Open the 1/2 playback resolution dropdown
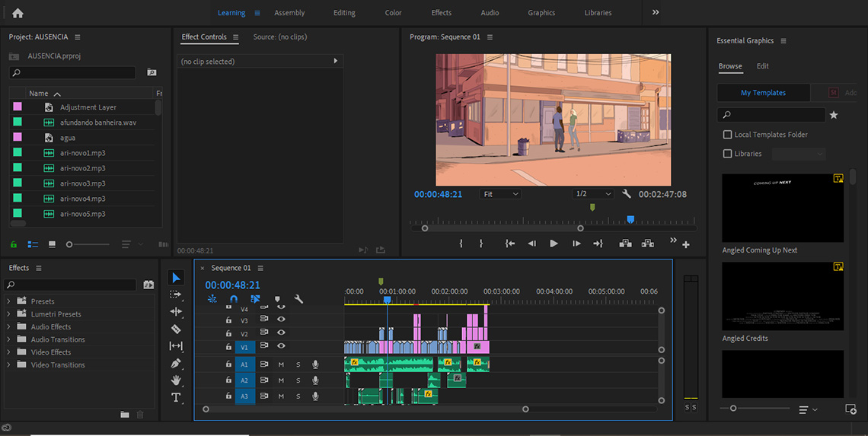Image resolution: width=868 pixels, height=436 pixels. [x=593, y=194]
